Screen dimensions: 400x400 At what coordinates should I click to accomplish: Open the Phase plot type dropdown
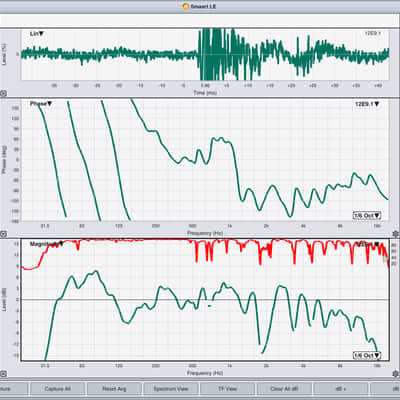point(41,104)
